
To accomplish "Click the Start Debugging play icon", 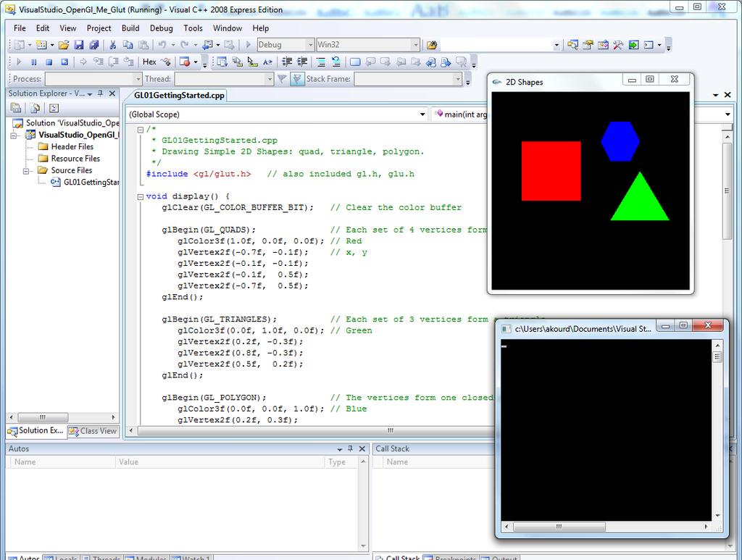I will click(248, 45).
